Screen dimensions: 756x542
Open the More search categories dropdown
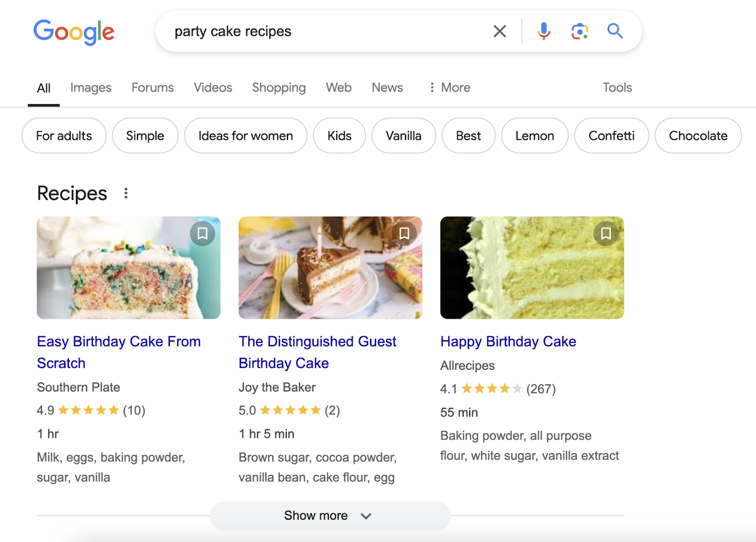449,87
